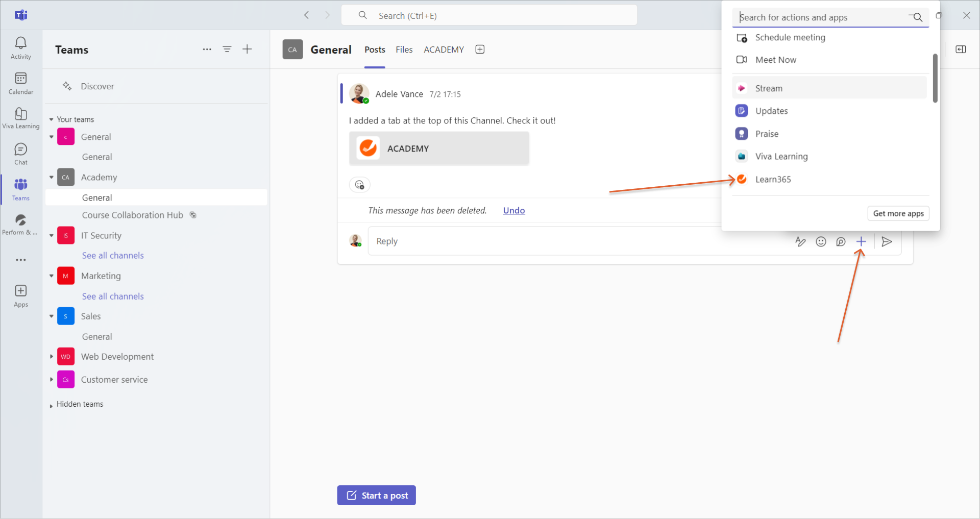Click the plus actions icon in reply box
The image size is (980, 519).
(861, 242)
